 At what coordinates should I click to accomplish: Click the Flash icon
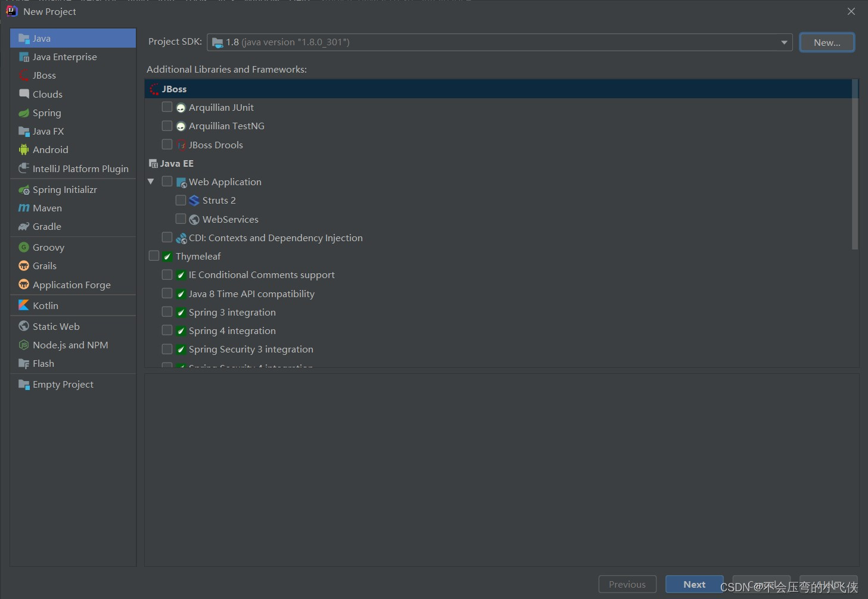click(x=24, y=364)
